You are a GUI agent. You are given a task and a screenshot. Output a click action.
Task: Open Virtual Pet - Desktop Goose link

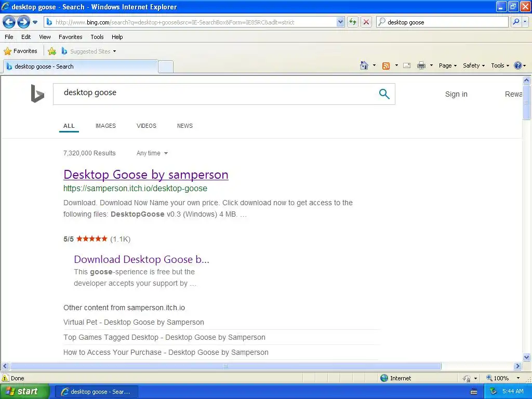[134, 322]
